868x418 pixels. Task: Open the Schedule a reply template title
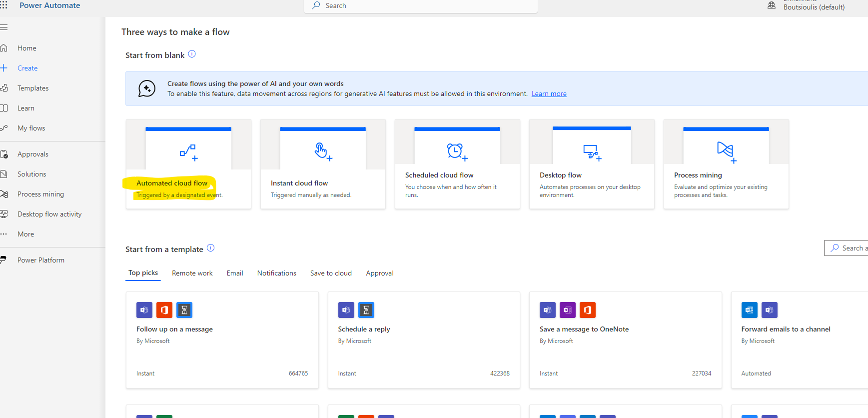(x=364, y=329)
